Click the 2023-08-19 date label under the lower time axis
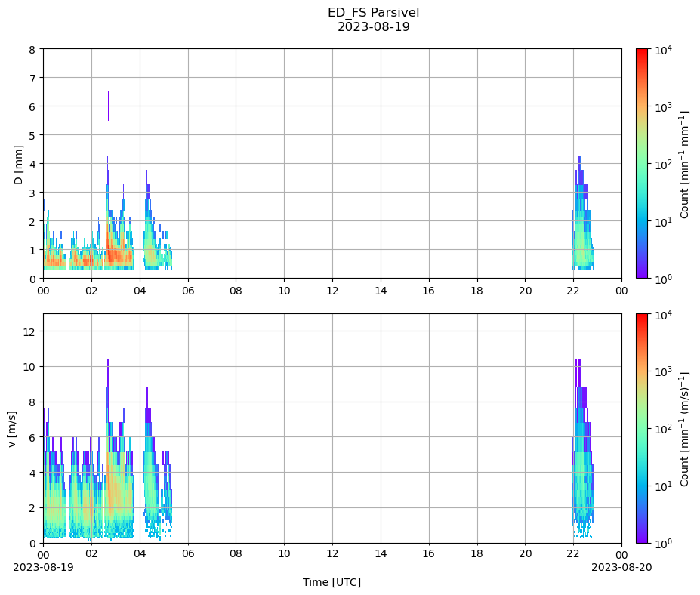Viewport: 700px width, 595px height. [43, 567]
